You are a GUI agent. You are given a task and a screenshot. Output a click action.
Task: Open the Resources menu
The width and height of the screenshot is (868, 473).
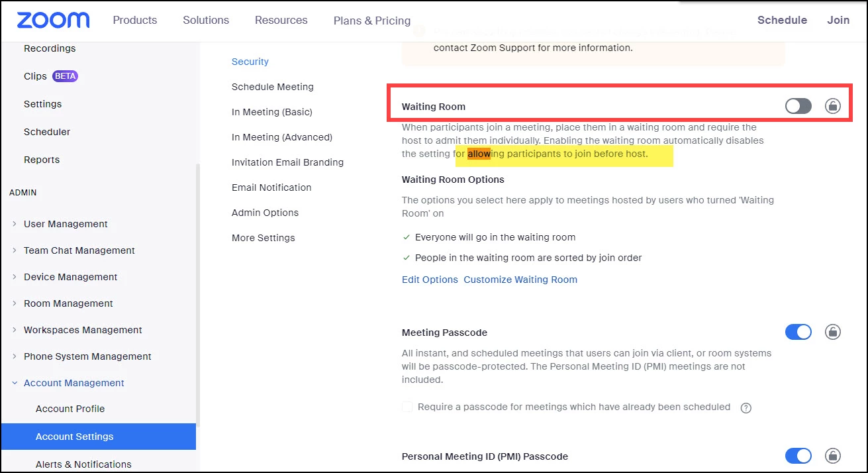coord(281,20)
